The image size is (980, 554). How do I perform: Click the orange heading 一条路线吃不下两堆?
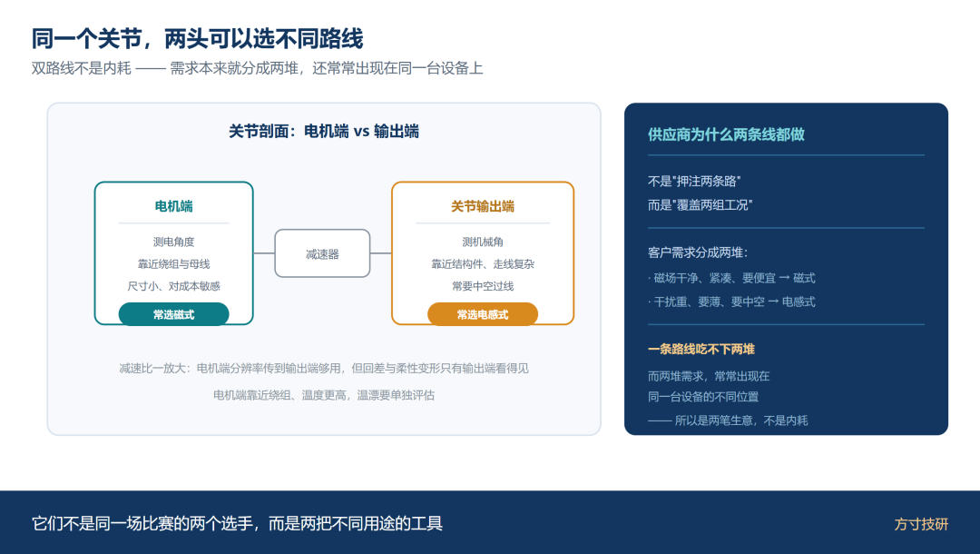[x=701, y=350]
